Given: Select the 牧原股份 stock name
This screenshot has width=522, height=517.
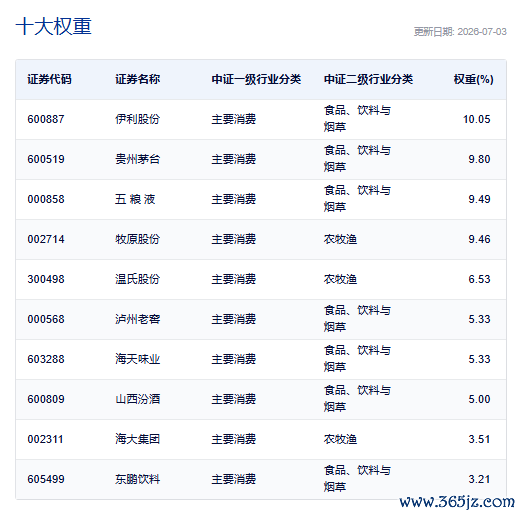Looking at the screenshot, I should (137, 239).
